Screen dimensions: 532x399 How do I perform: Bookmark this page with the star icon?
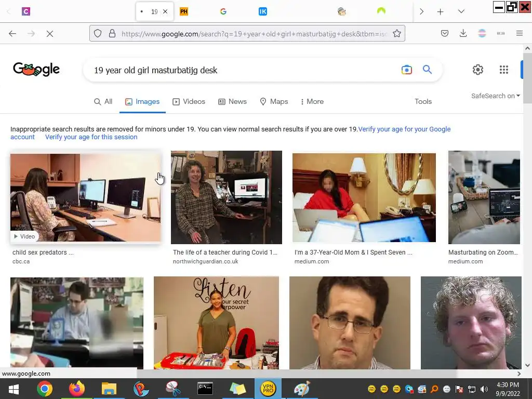coord(396,34)
